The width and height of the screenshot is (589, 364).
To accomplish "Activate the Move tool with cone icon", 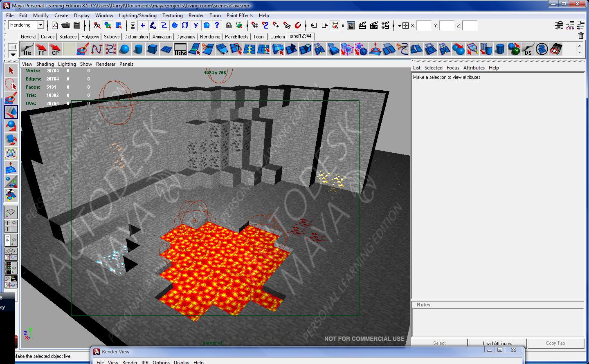I will coord(11,112).
